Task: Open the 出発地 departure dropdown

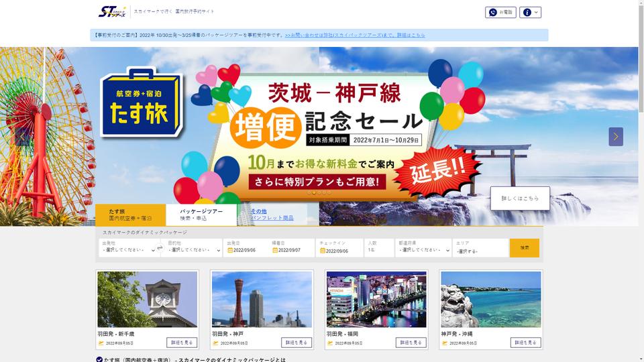Action: point(128,248)
